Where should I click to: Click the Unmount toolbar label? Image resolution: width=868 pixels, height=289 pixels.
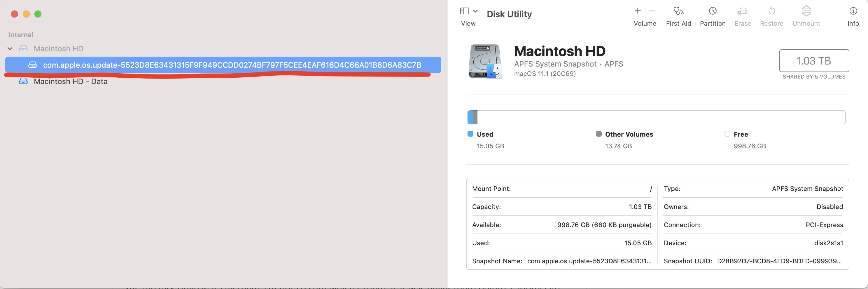click(806, 24)
